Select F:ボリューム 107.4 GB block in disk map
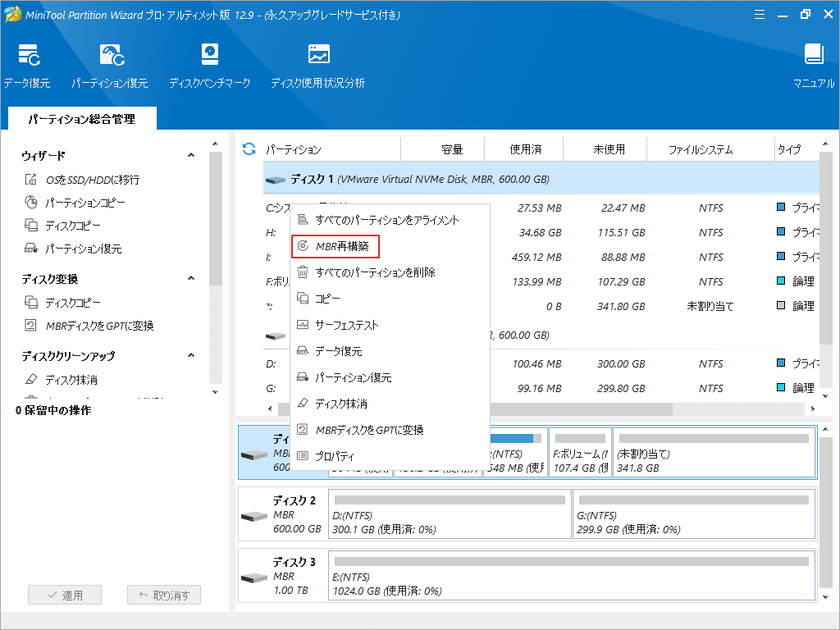 [x=580, y=453]
